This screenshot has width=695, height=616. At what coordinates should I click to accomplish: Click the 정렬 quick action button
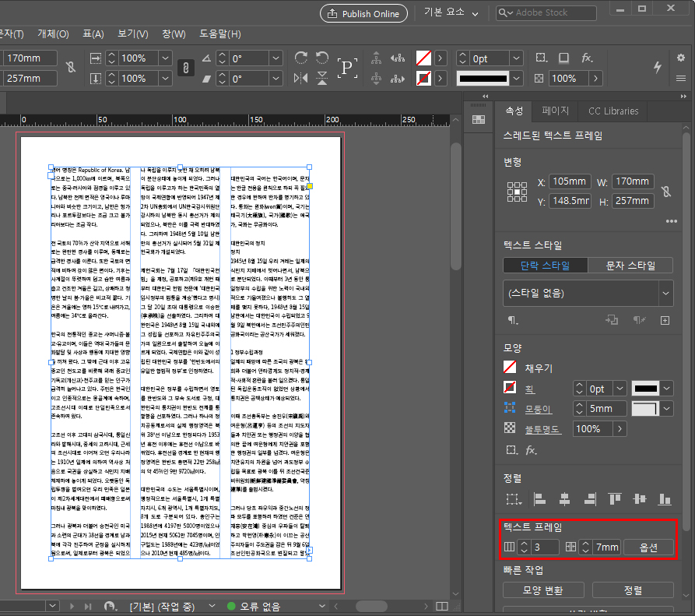pos(633,590)
